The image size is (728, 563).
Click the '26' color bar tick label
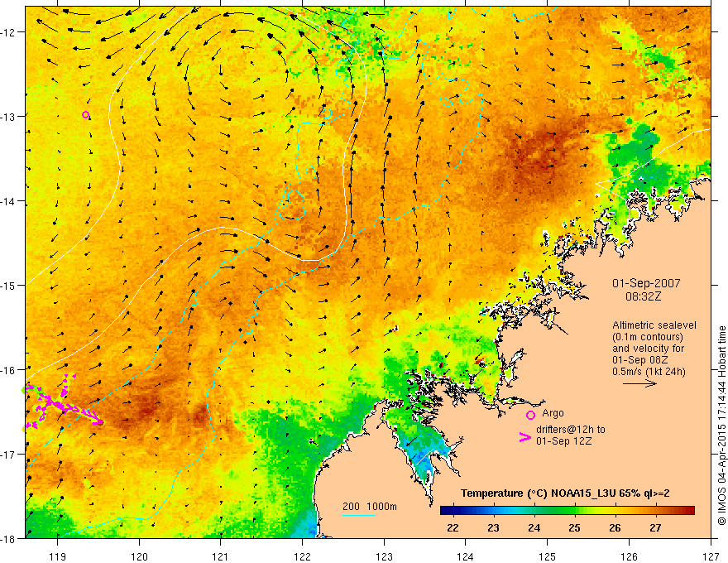coord(615,528)
